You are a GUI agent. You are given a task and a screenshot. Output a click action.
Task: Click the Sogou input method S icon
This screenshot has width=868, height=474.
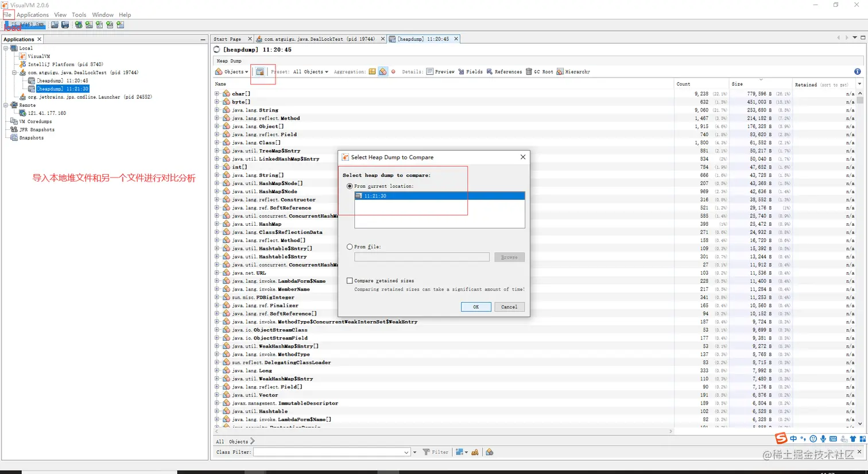(x=781, y=439)
